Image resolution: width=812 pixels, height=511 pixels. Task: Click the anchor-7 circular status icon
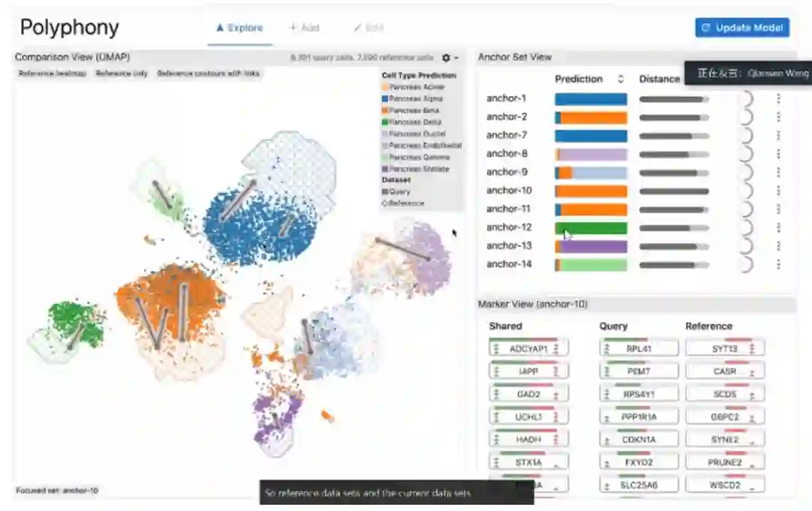(x=745, y=135)
